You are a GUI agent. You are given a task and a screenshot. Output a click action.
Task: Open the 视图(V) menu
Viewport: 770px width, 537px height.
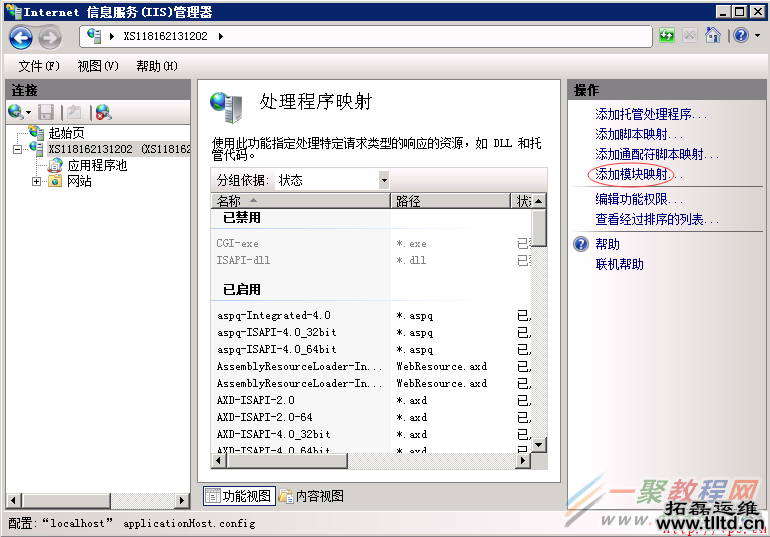click(x=98, y=66)
